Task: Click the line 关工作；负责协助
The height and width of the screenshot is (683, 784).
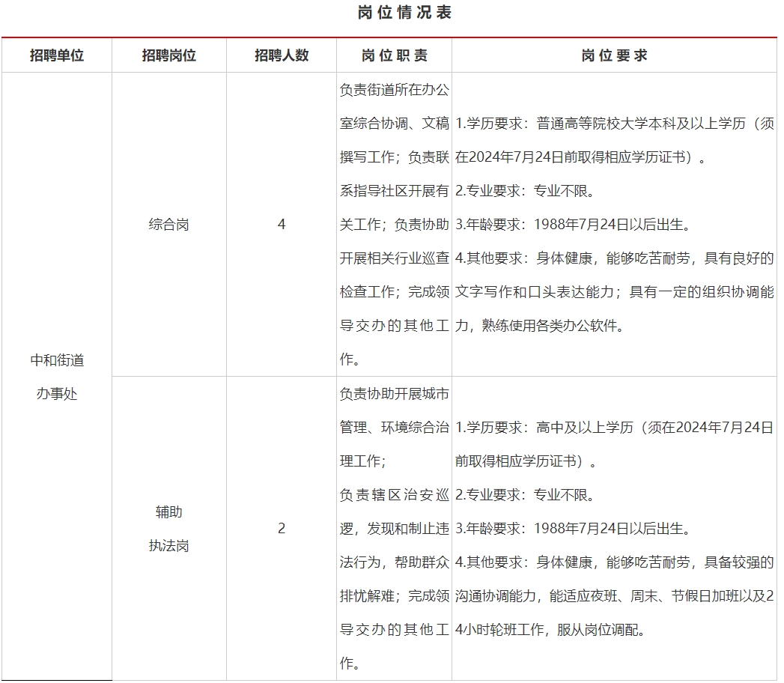Action: pyautogui.click(x=395, y=225)
